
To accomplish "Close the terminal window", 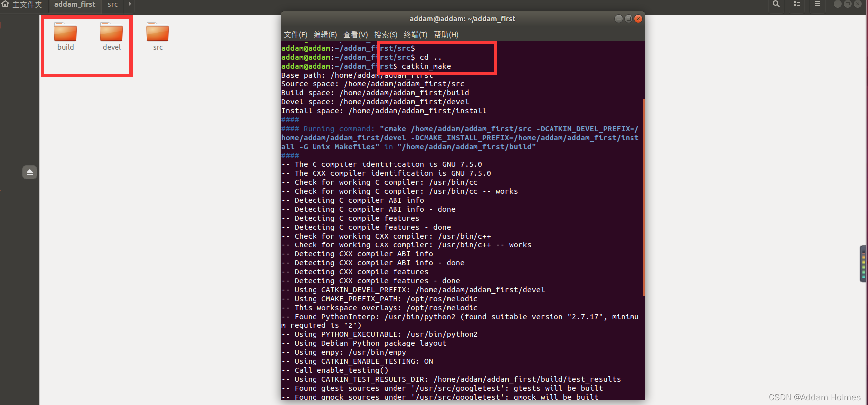I will (x=638, y=19).
